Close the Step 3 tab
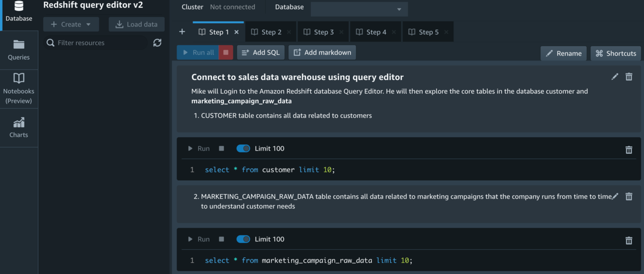 pos(342,32)
